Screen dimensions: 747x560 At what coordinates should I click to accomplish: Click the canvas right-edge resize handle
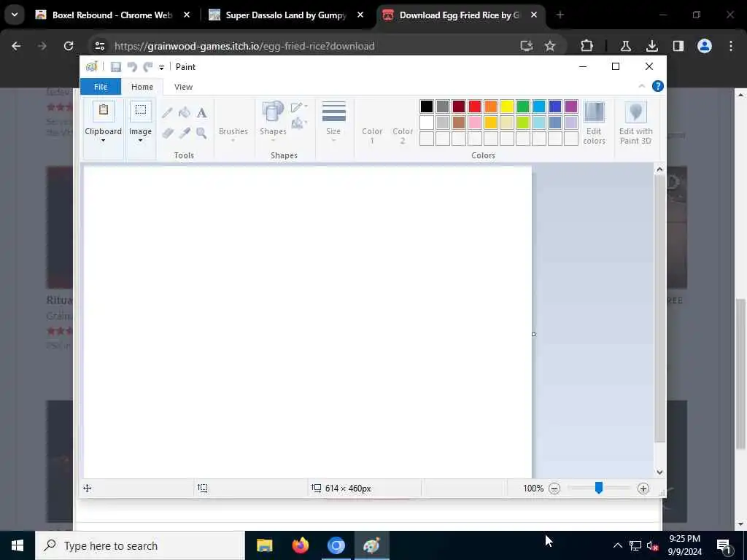click(533, 334)
